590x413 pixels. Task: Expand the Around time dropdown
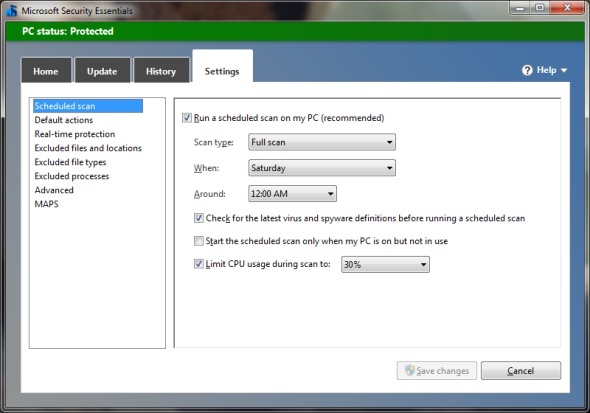coord(292,194)
